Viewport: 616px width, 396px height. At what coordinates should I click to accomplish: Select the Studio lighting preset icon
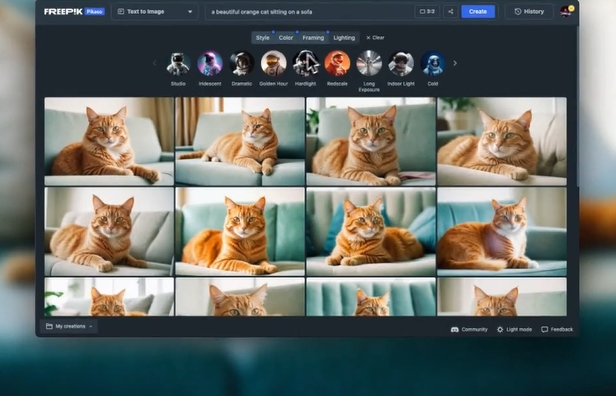[178, 63]
